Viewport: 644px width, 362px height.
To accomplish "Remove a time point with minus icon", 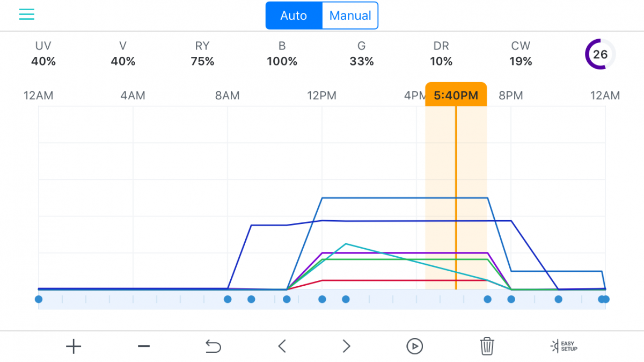I will pos(143,346).
